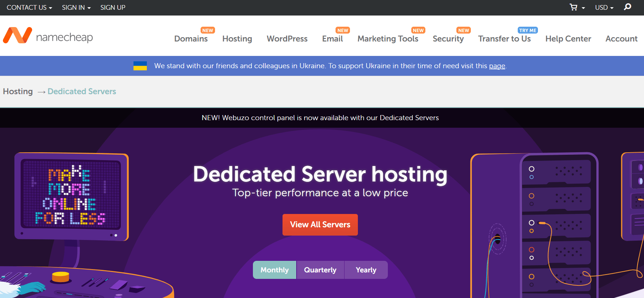
Task: Click the search magnifier icon
Action: pyautogui.click(x=627, y=7)
